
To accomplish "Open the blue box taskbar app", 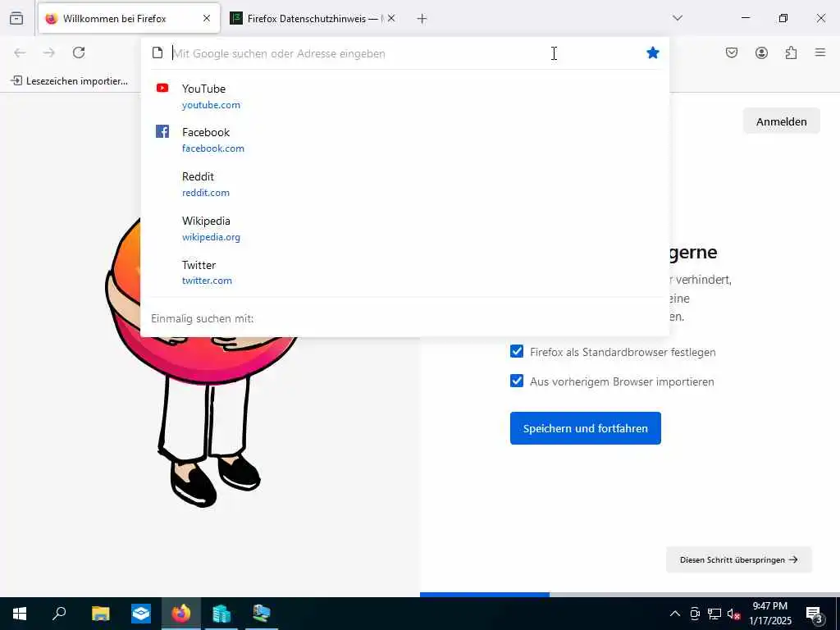I will (140, 614).
